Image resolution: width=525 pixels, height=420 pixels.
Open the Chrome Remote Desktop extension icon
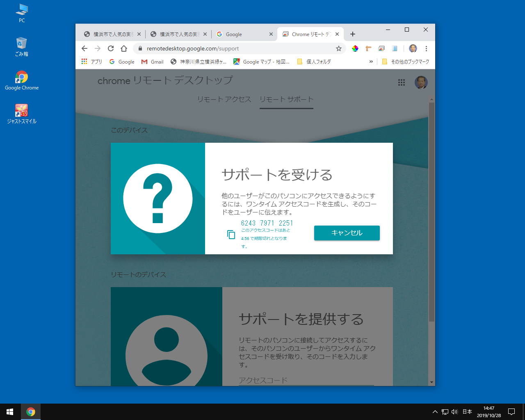click(x=381, y=48)
